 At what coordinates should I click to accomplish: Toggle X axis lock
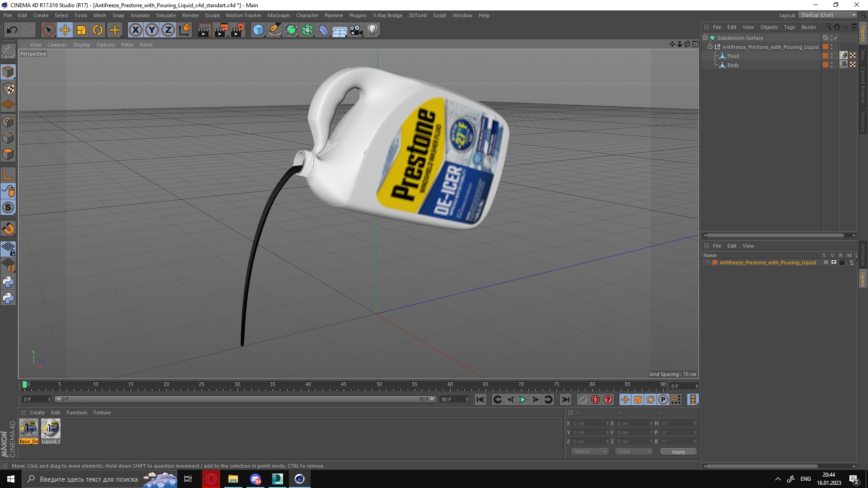[x=135, y=30]
